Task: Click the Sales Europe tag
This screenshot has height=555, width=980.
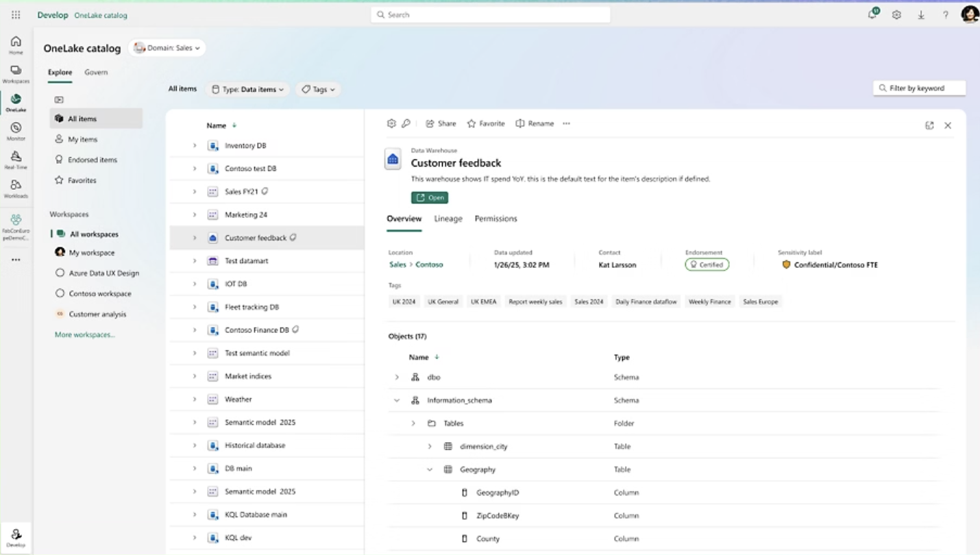Action: (761, 301)
